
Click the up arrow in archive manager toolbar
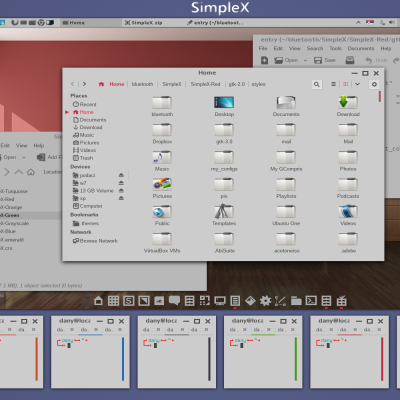click(19, 172)
